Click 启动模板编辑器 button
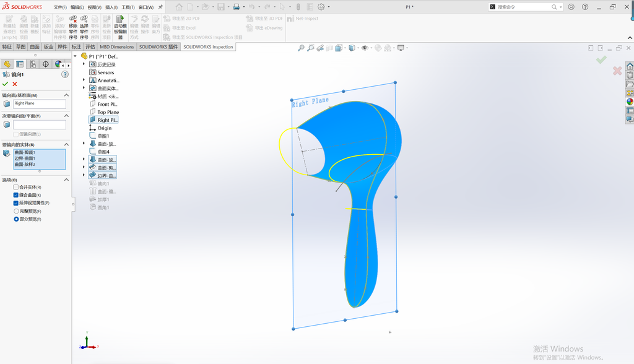The width and height of the screenshot is (634, 364). [x=120, y=27]
